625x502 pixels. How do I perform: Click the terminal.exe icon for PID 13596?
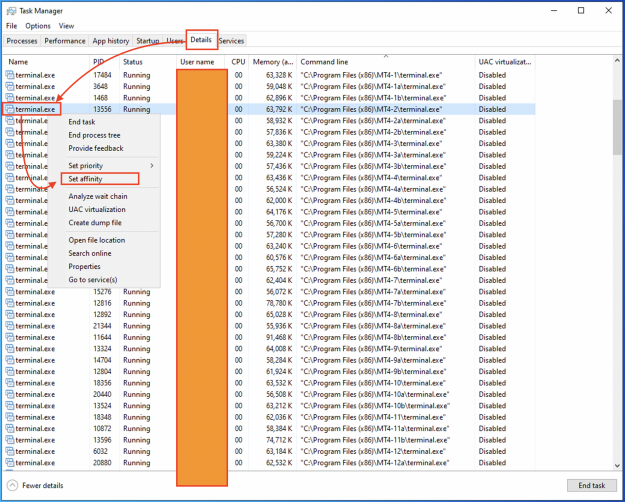pyautogui.click(x=10, y=440)
